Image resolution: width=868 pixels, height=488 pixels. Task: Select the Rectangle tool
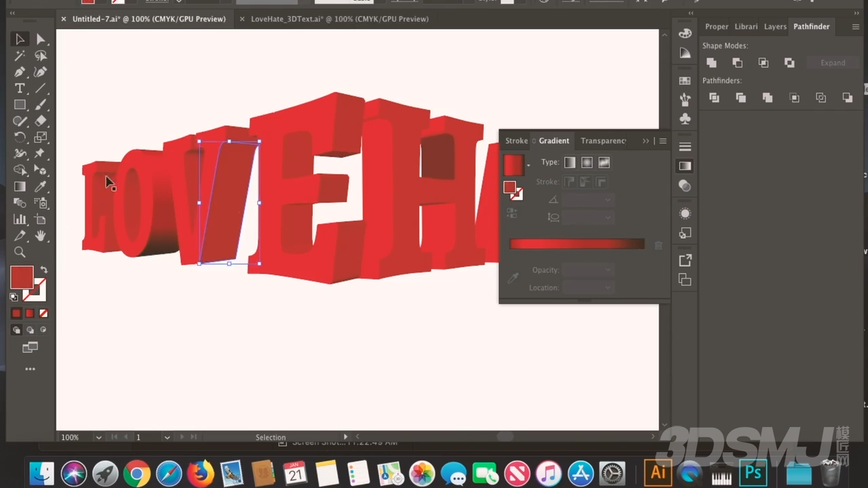click(x=20, y=104)
